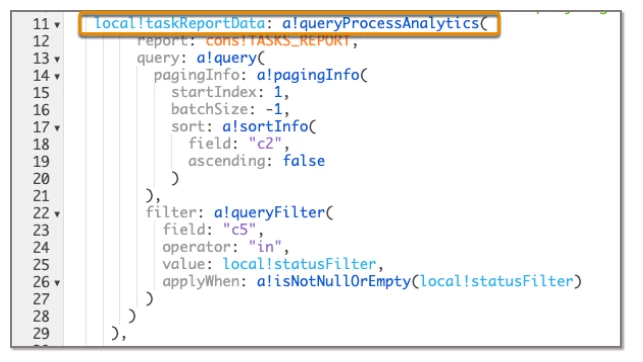643x362 pixels.
Task: Collapse the sortInfo fold arrow on line 17
Action: (57, 128)
